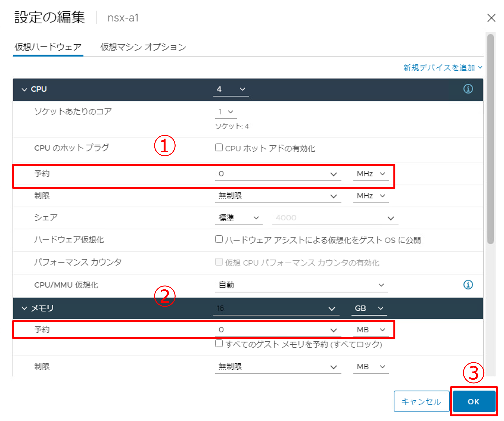The width and height of the screenshot is (504, 421).
Task: Select the 仮想ハードウェア tab
Action: coord(48,47)
